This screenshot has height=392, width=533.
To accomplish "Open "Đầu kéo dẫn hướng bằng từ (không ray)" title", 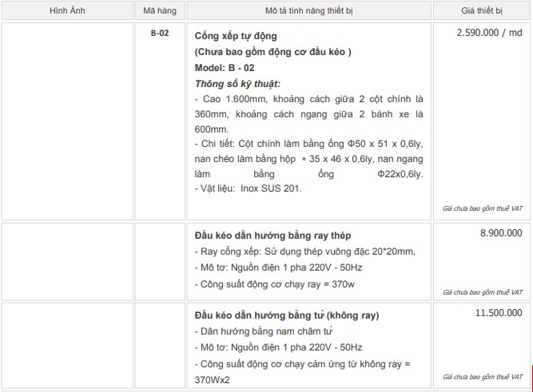I will [x=286, y=315].
